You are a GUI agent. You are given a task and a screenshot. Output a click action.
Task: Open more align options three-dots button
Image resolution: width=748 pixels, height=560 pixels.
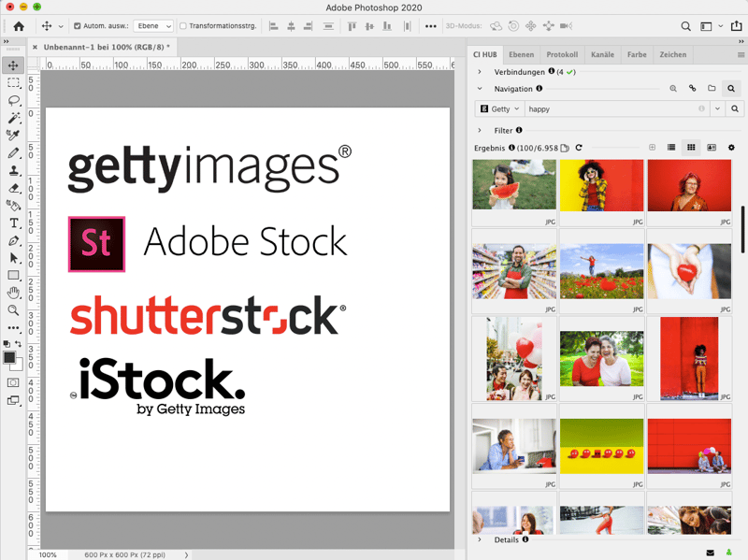pos(430,26)
